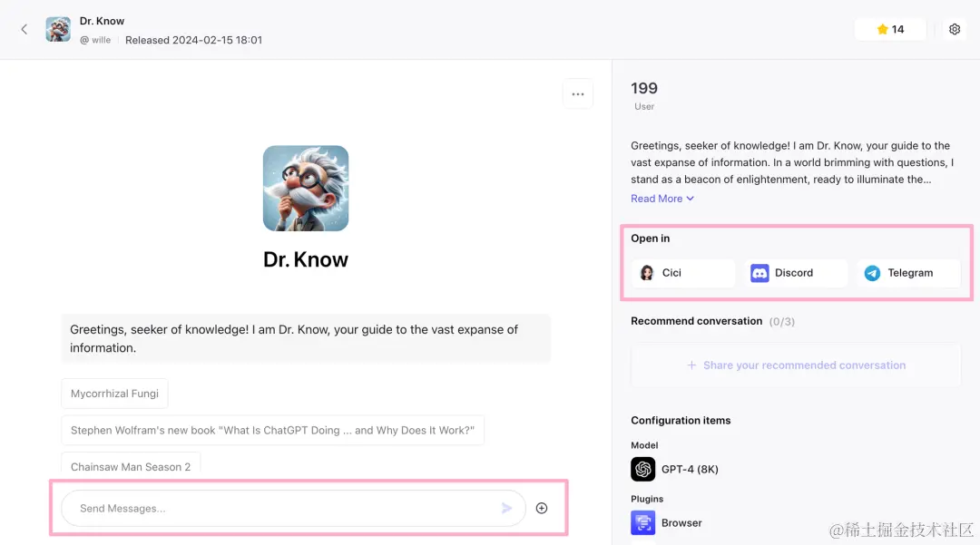This screenshot has width=980, height=545.
Task: Go back using the left arrow icon
Action: tap(24, 29)
